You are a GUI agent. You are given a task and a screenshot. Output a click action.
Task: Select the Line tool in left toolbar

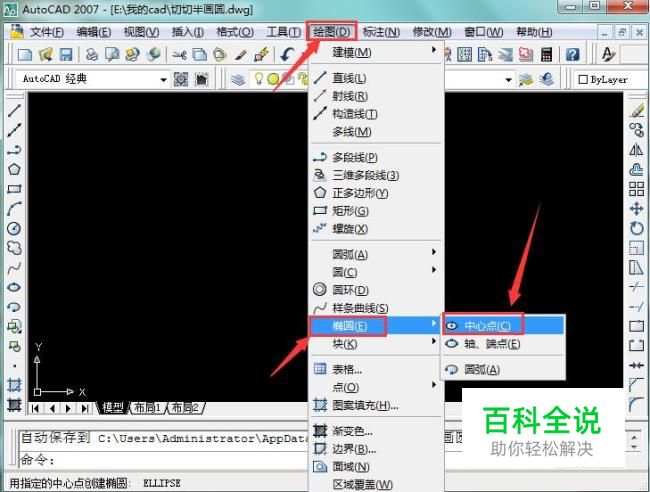pos(14,110)
